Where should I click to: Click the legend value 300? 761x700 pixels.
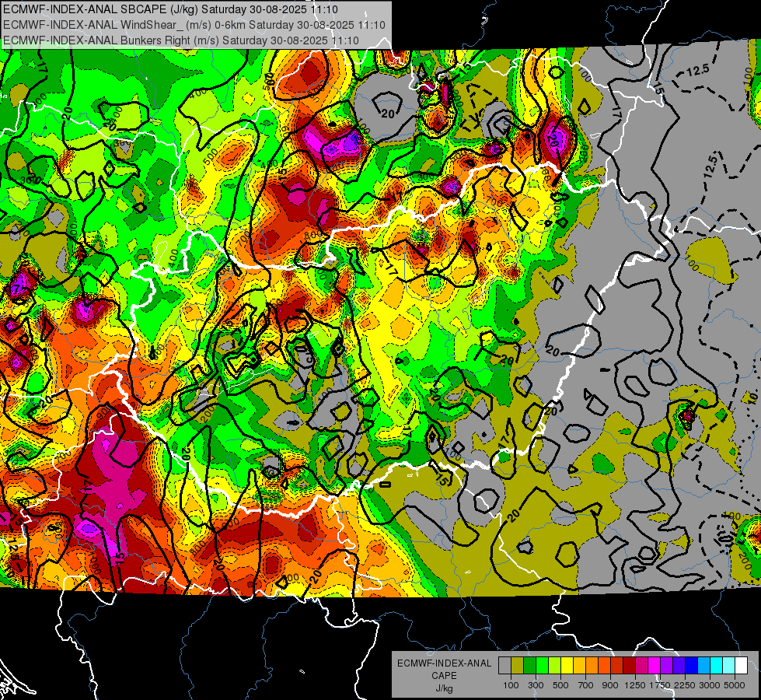[536, 685]
